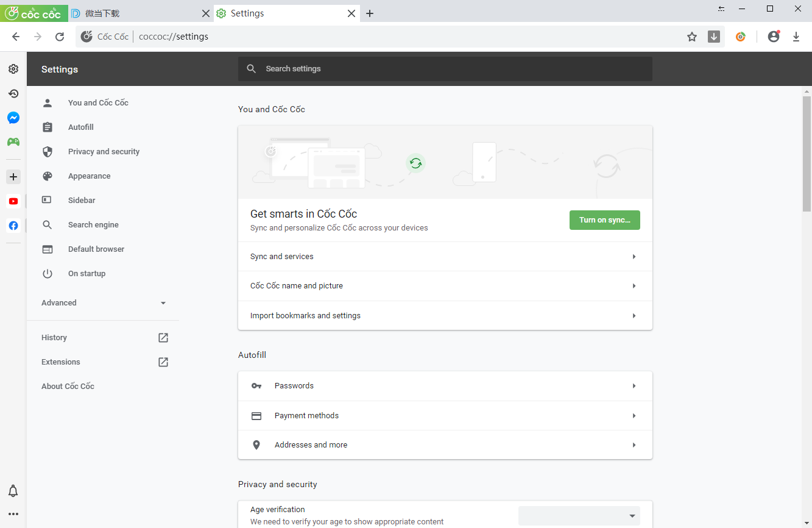Open sidebar settings gear icon
This screenshot has height=528, width=812.
[13, 69]
